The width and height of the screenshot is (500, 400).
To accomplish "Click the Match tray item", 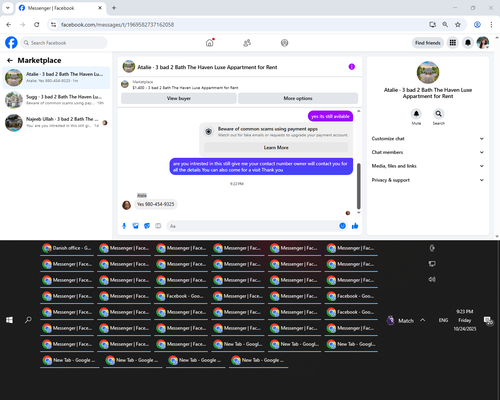I will (400, 321).
